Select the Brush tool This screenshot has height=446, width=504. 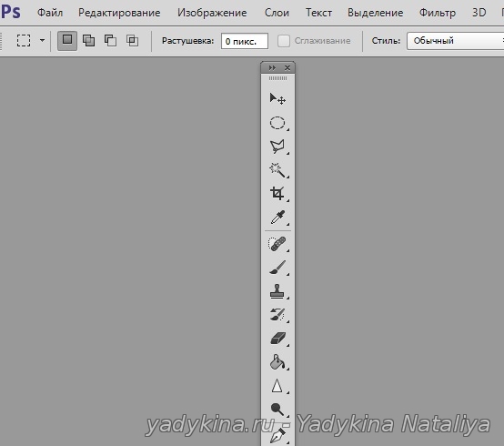[277, 268]
